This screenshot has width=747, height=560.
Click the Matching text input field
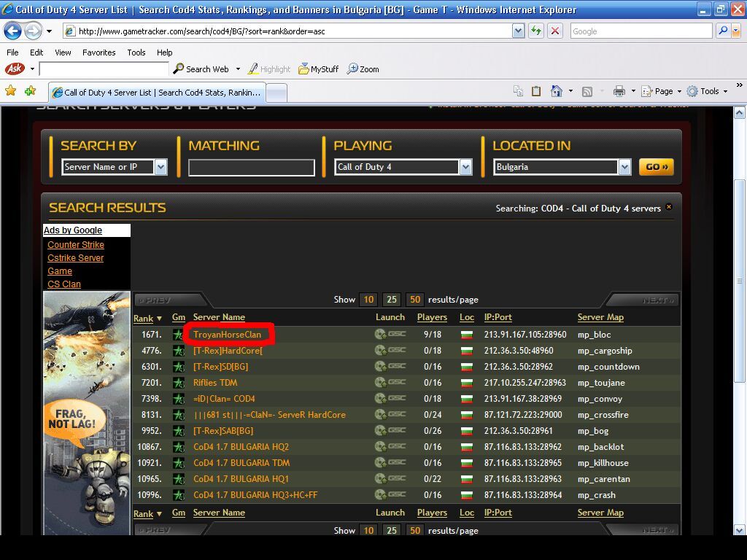(252, 167)
